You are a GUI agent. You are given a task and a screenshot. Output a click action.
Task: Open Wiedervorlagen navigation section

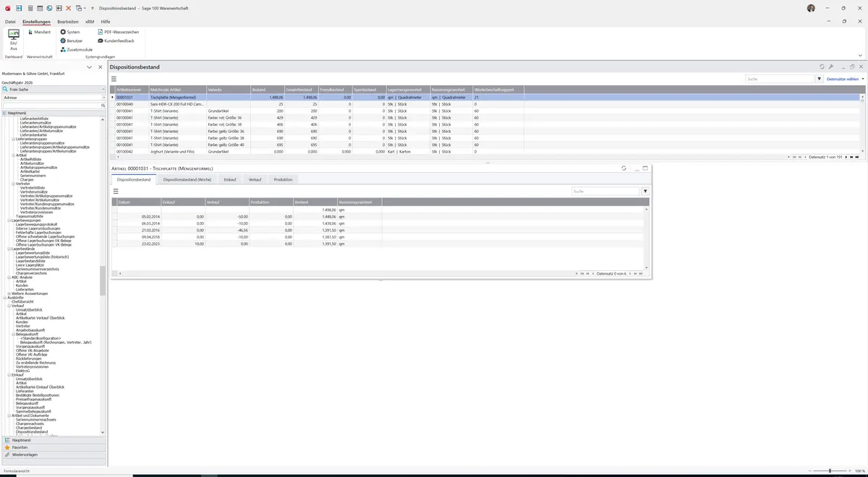[25, 455]
